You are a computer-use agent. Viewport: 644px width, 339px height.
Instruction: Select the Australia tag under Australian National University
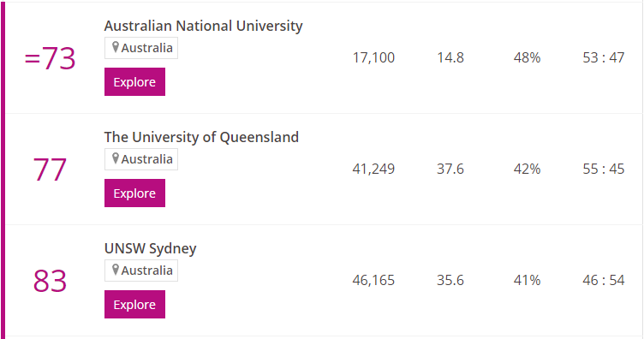click(x=141, y=48)
